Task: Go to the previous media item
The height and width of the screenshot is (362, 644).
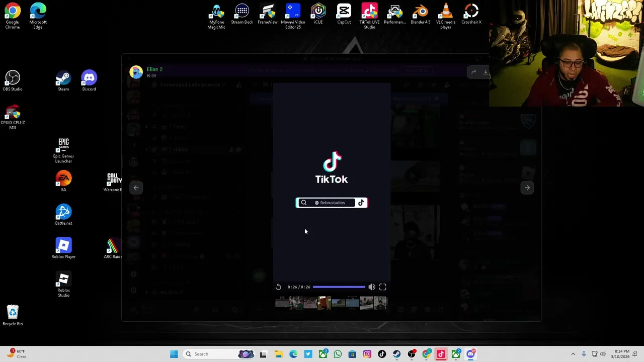Action: pos(136,188)
